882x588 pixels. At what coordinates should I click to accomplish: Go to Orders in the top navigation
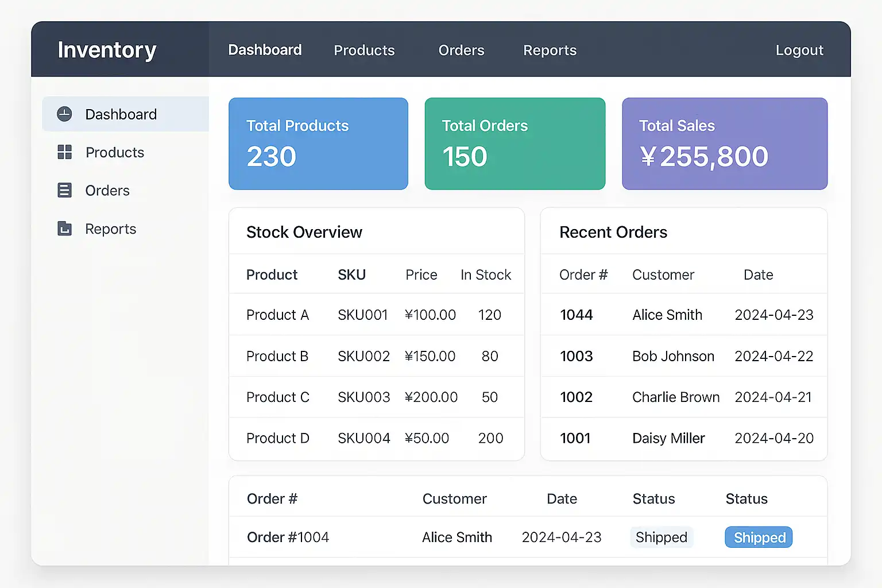coord(461,51)
